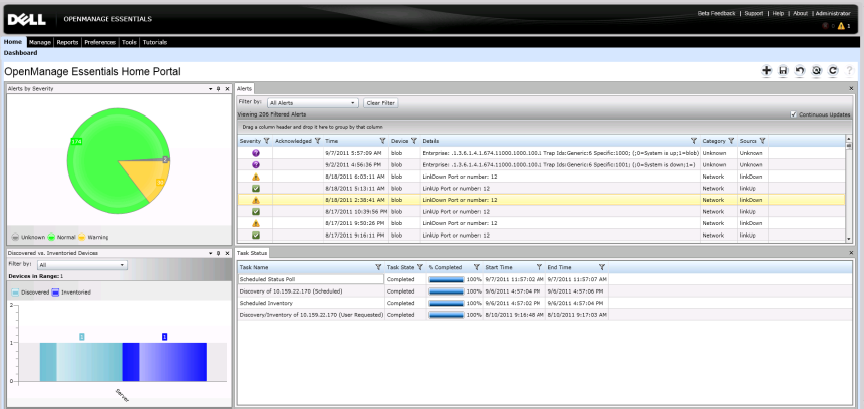Click the light blue Discovered bar in chart
Viewport: 864px width, 409px height.
(81, 362)
